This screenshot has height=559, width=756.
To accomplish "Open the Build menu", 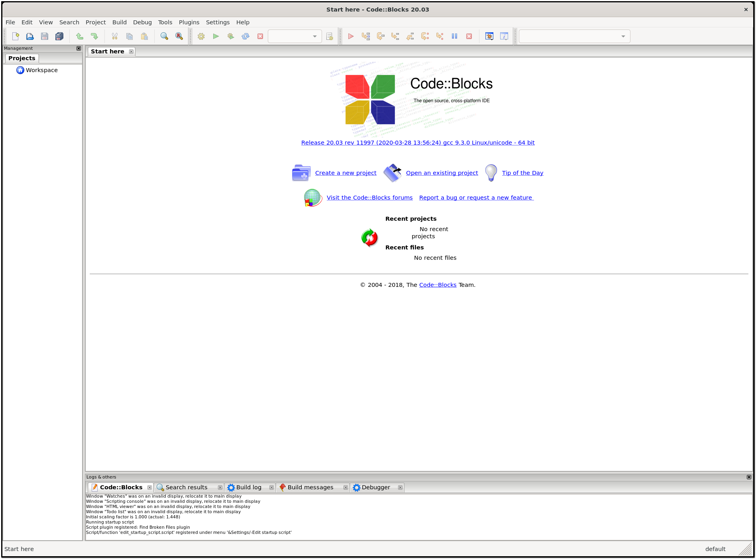I will point(120,22).
